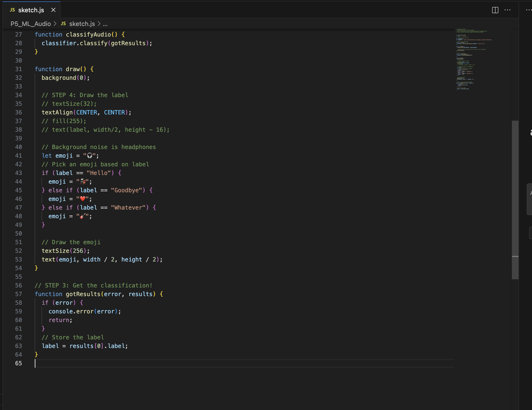Click the JS language icon on the sketch.js tab
This screenshot has height=410, width=532.
click(13, 10)
